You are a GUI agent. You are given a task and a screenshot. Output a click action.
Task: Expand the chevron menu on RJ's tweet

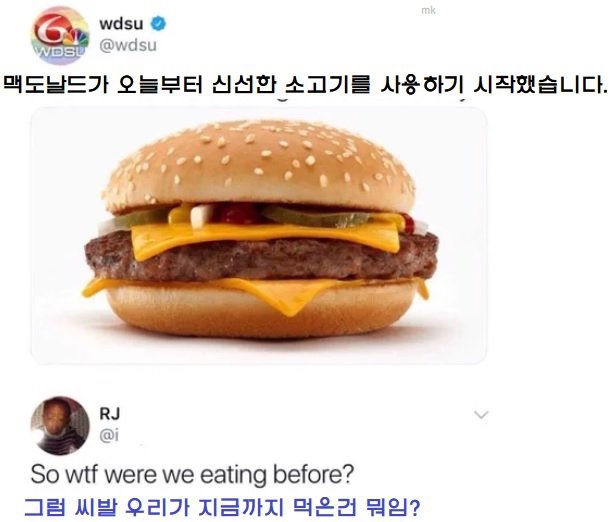(x=481, y=414)
